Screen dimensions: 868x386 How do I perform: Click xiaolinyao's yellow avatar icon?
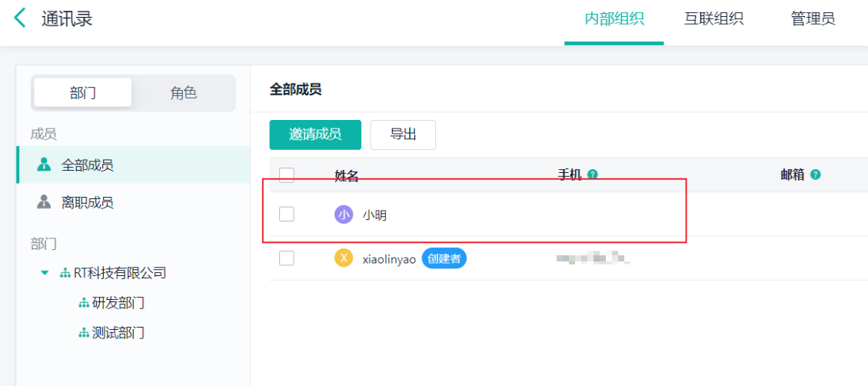coord(344,258)
